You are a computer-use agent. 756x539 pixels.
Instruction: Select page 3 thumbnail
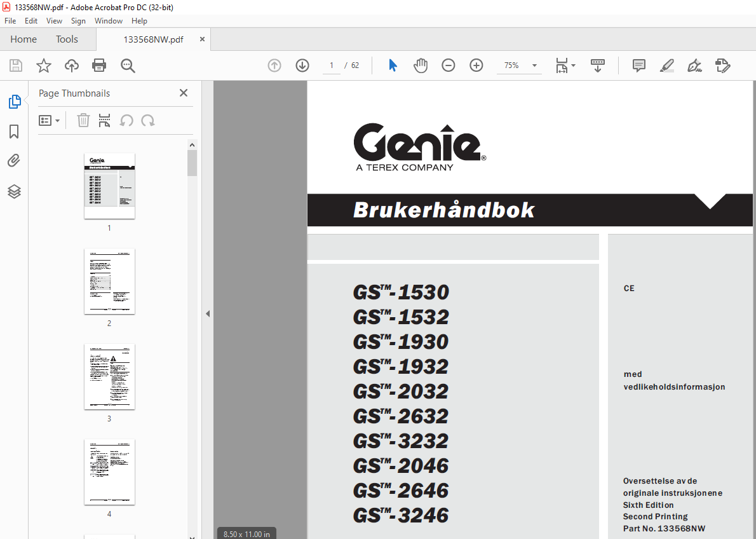pyautogui.click(x=109, y=377)
